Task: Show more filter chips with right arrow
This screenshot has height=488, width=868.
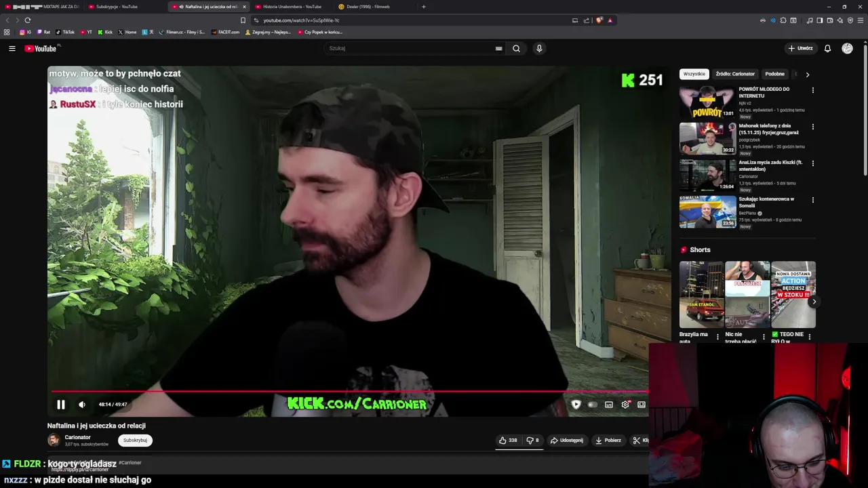Action: [807, 75]
